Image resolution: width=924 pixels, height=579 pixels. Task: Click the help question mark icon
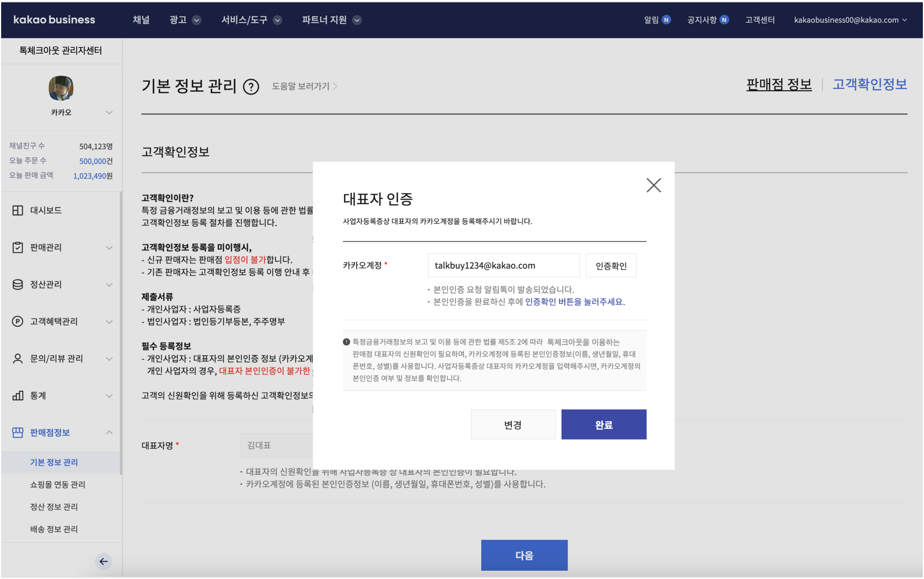[x=250, y=87]
